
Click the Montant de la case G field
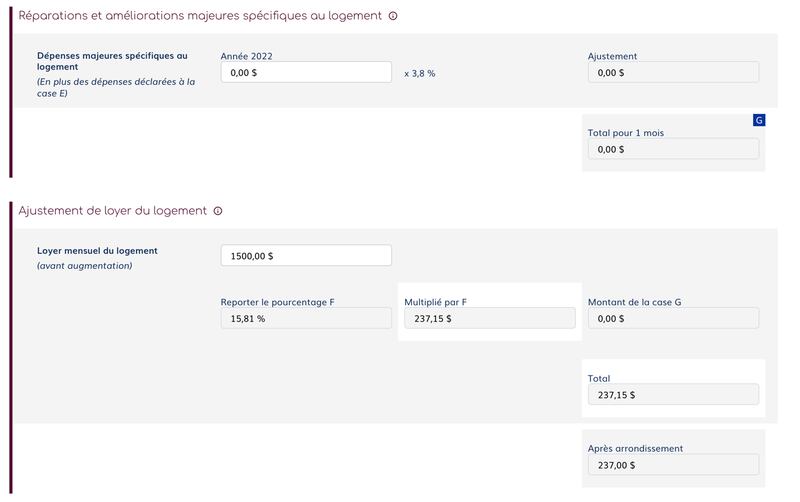pyautogui.click(x=673, y=318)
